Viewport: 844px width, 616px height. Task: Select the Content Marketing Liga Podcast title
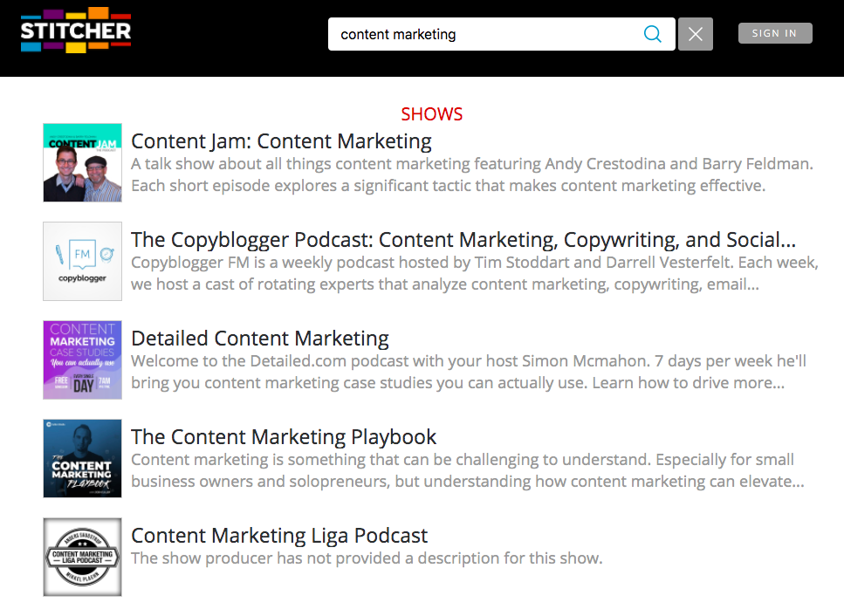[279, 536]
